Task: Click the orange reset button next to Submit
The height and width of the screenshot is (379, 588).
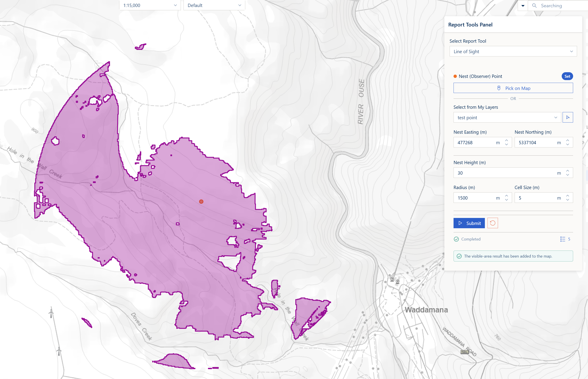Action: (493, 223)
